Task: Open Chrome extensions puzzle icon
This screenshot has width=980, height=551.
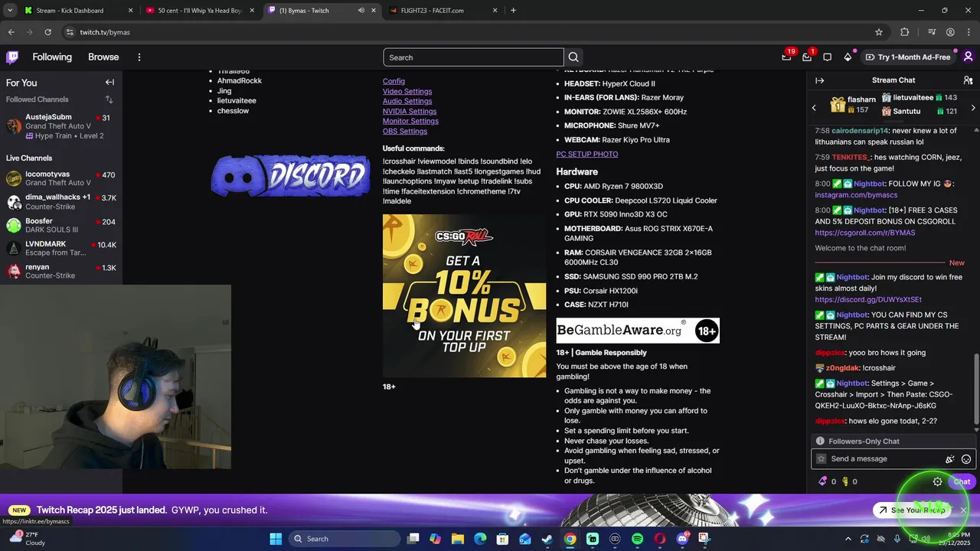Action: click(904, 32)
